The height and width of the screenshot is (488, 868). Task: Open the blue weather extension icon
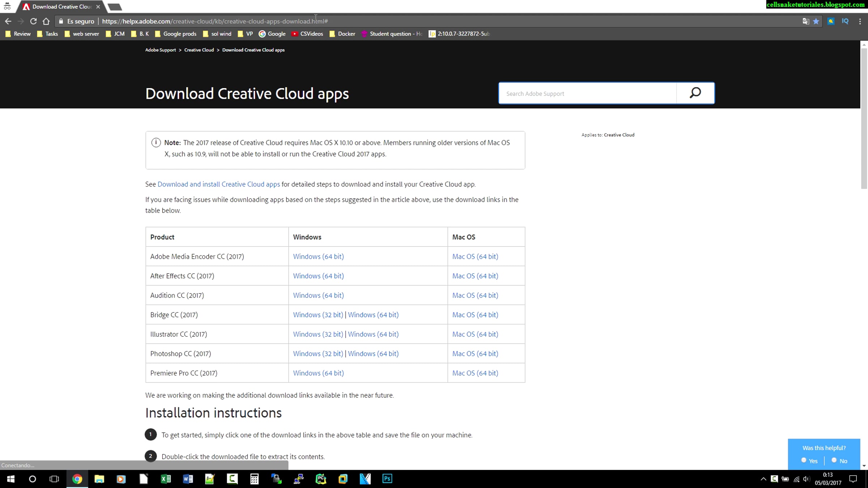pos(831,21)
